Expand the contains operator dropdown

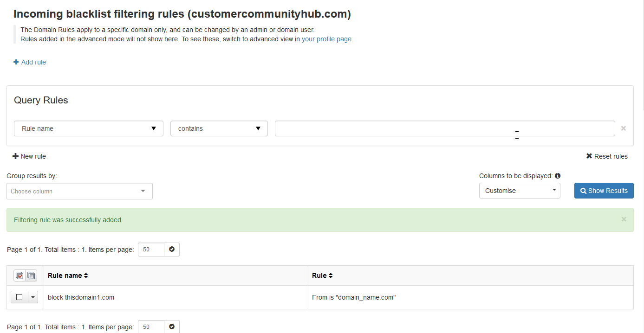point(219,128)
